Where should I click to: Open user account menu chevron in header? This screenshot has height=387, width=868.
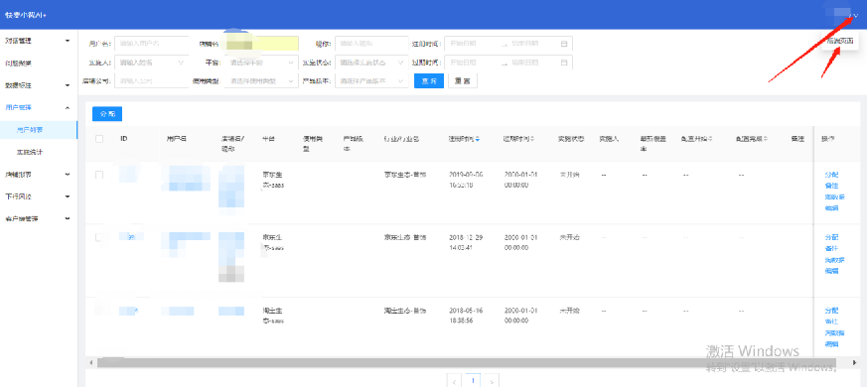point(855,16)
